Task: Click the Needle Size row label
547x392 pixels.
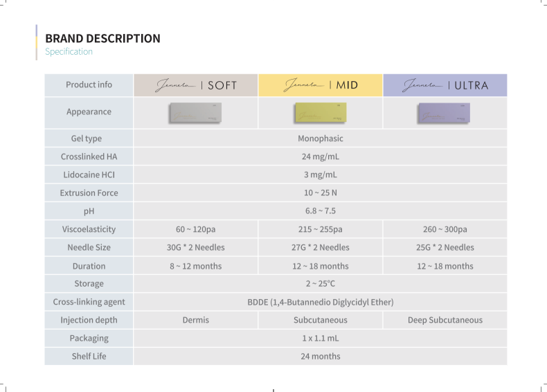Action: [x=89, y=247]
